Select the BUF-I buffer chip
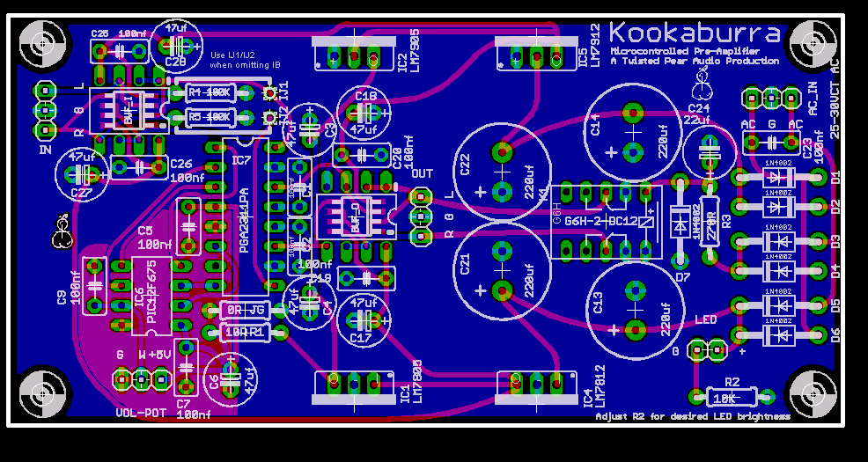The height and width of the screenshot is (462, 868). pos(129,109)
